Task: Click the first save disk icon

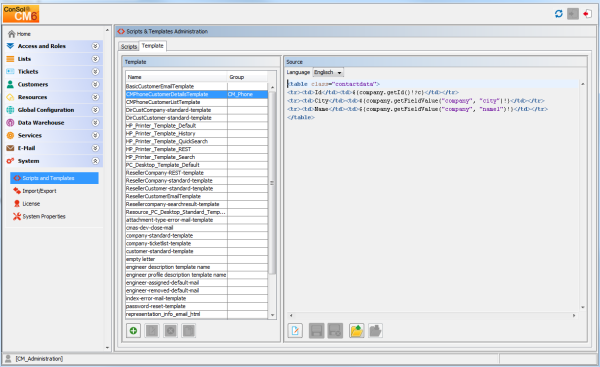Action: point(316,331)
